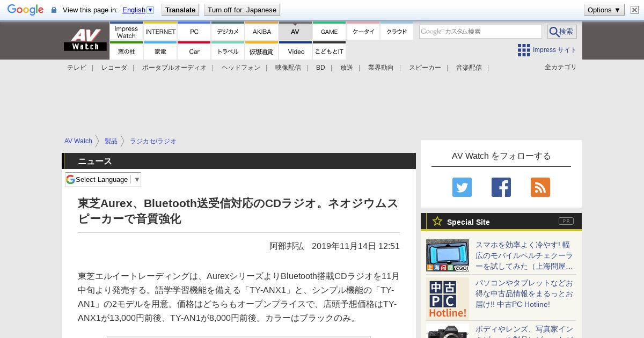Open the デジカメ tab
644x338 pixels.
[228, 32]
